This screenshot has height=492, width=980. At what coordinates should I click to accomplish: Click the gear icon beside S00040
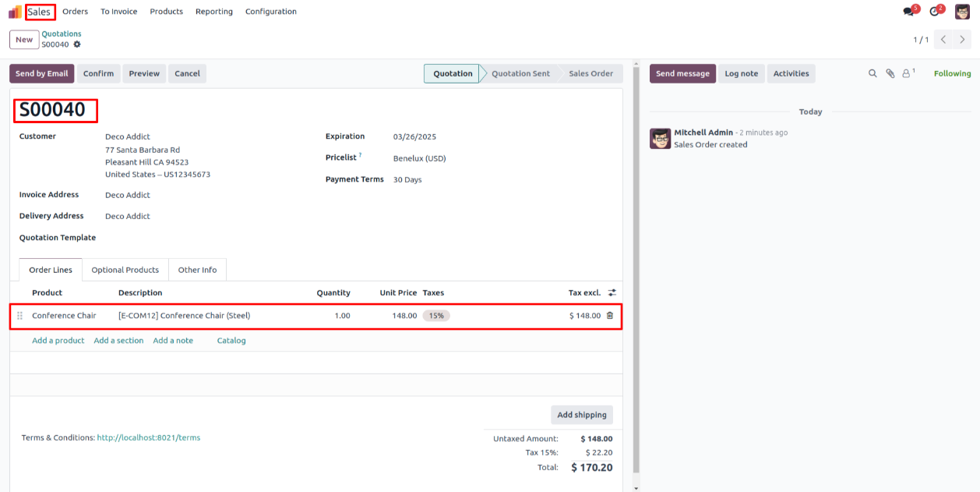(77, 44)
